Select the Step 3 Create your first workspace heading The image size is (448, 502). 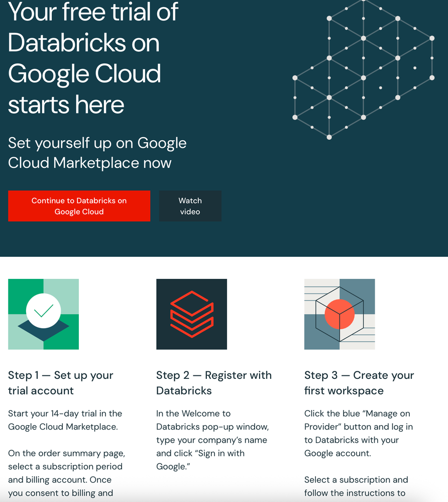point(359,383)
